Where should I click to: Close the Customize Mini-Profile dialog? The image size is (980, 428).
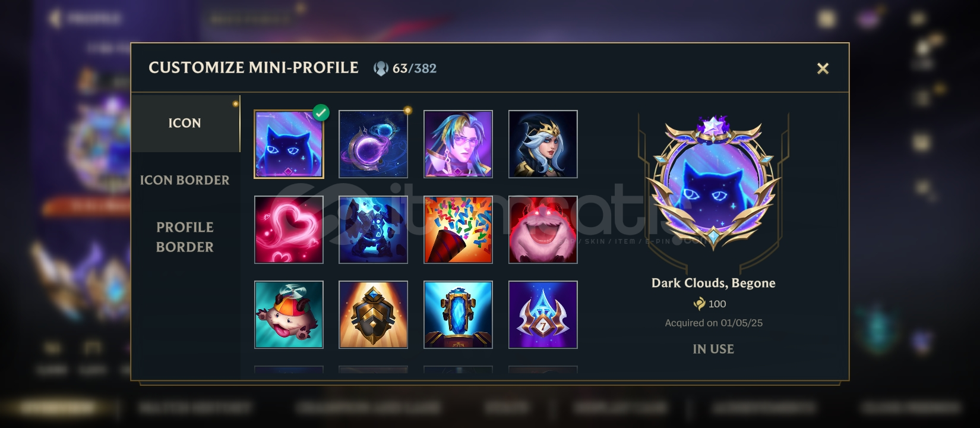(823, 68)
